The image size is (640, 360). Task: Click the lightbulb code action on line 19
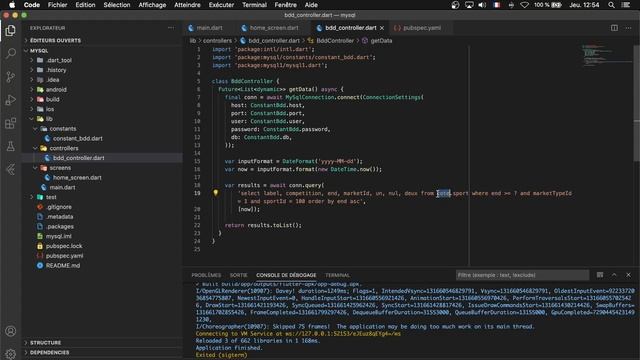point(216,193)
